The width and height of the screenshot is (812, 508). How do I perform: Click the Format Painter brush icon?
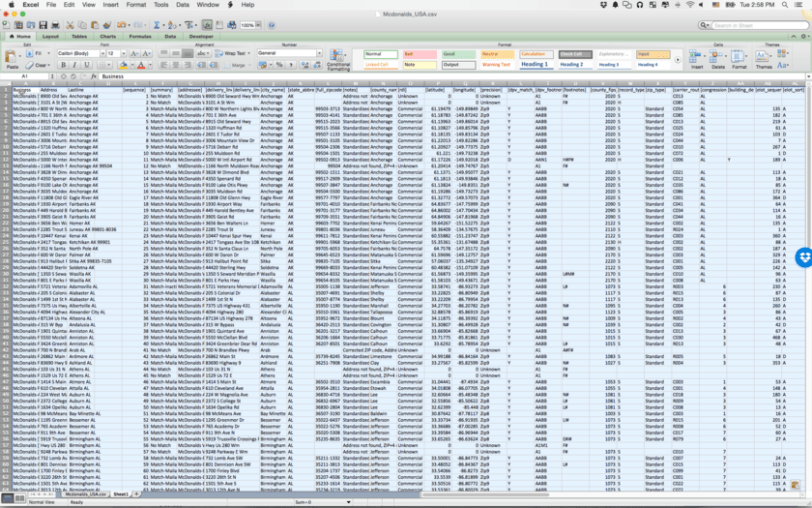[107, 25]
